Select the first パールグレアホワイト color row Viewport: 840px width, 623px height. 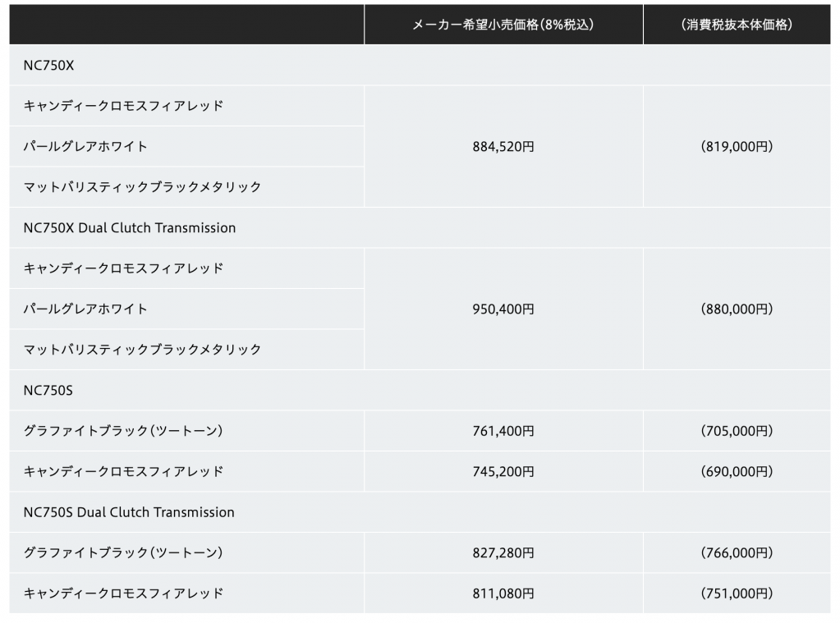(x=86, y=147)
